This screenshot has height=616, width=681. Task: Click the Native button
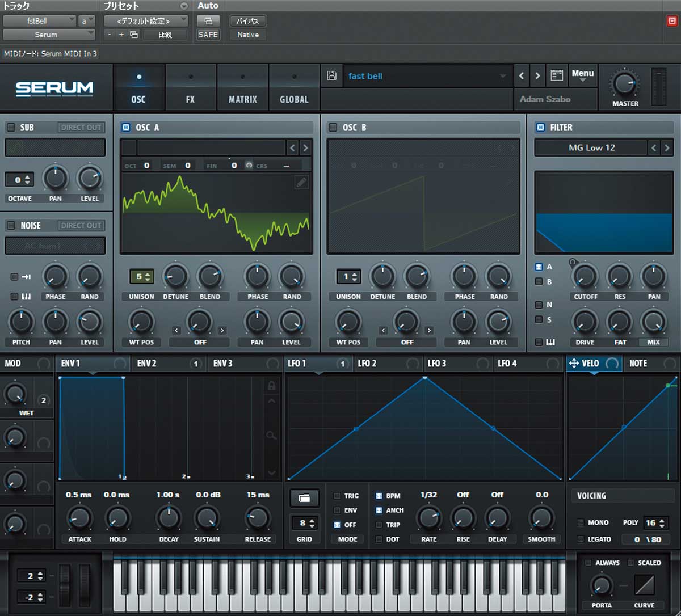pyautogui.click(x=248, y=35)
